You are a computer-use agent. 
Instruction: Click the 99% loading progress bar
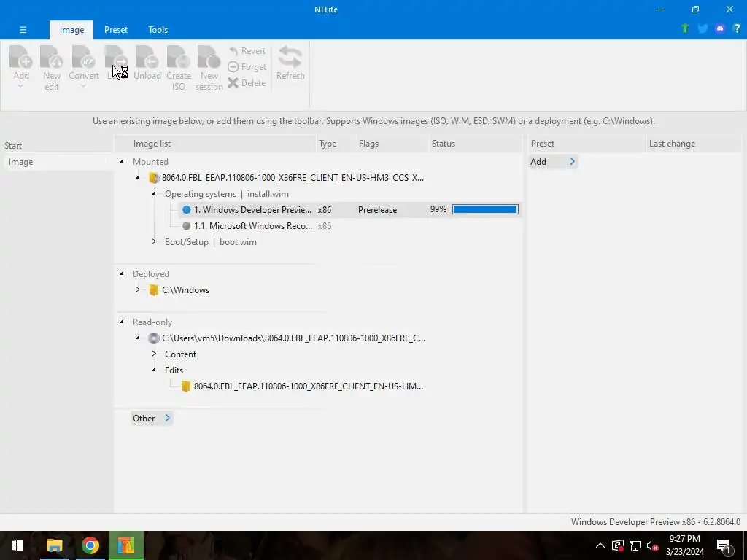click(485, 209)
